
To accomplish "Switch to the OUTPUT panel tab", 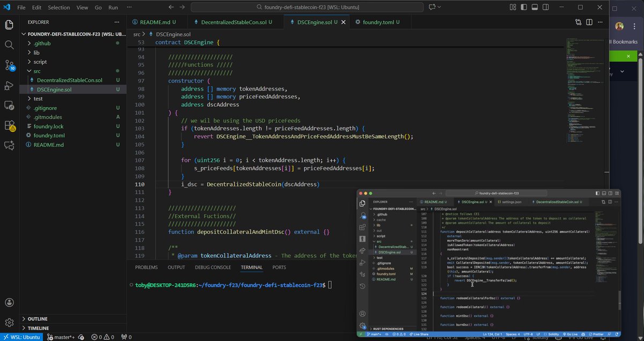I will pyautogui.click(x=176, y=267).
